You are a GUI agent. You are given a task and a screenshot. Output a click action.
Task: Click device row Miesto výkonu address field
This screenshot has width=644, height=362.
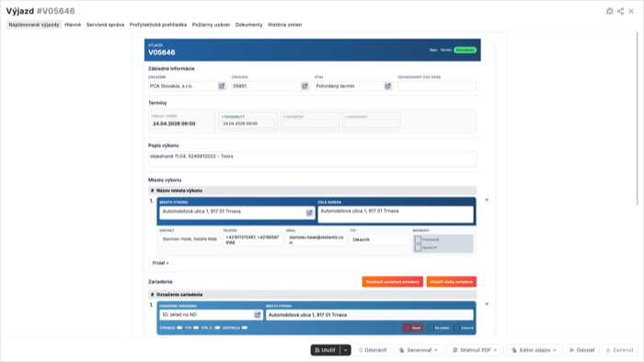[x=370, y=315]
